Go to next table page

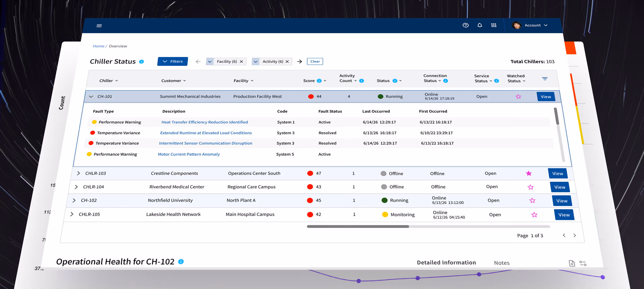coord(574,235)
